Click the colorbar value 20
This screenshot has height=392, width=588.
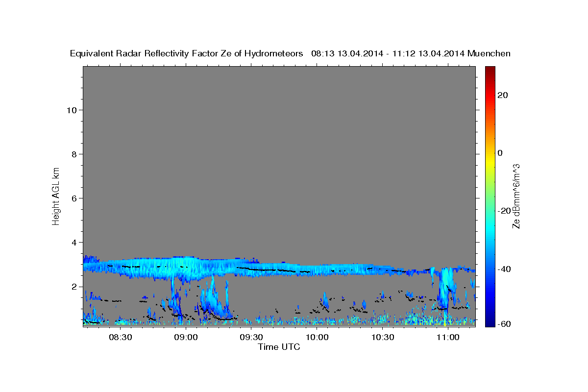click(x=503, y=95)
